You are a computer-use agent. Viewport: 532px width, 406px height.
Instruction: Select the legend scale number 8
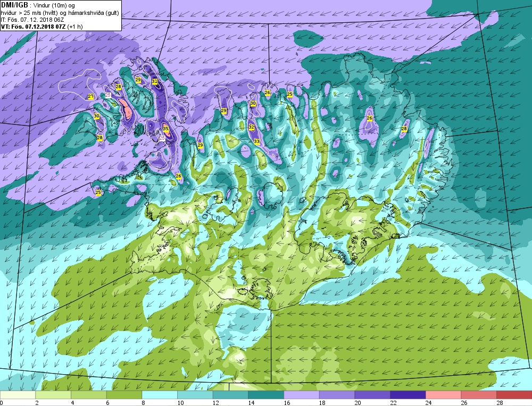[x=143, y=403]
